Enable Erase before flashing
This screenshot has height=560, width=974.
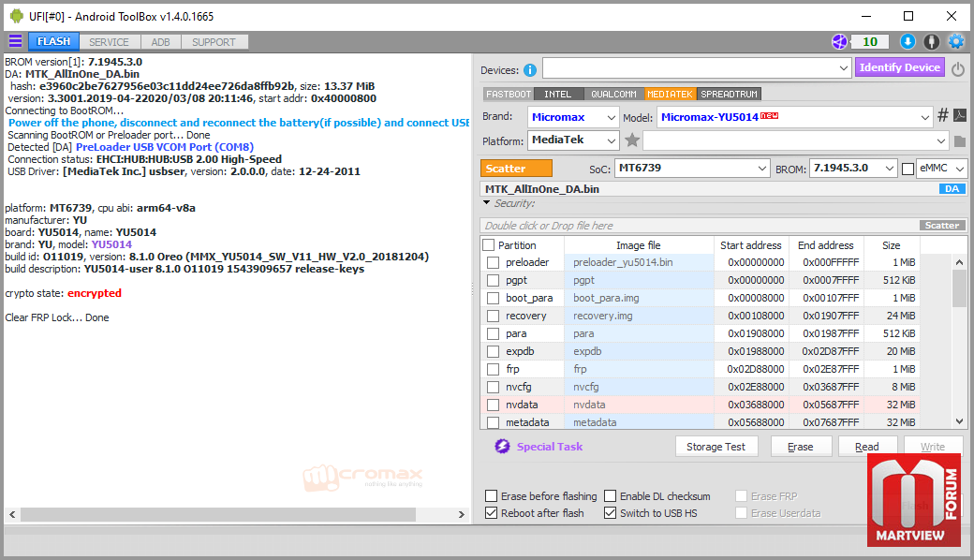pos(492,496)
